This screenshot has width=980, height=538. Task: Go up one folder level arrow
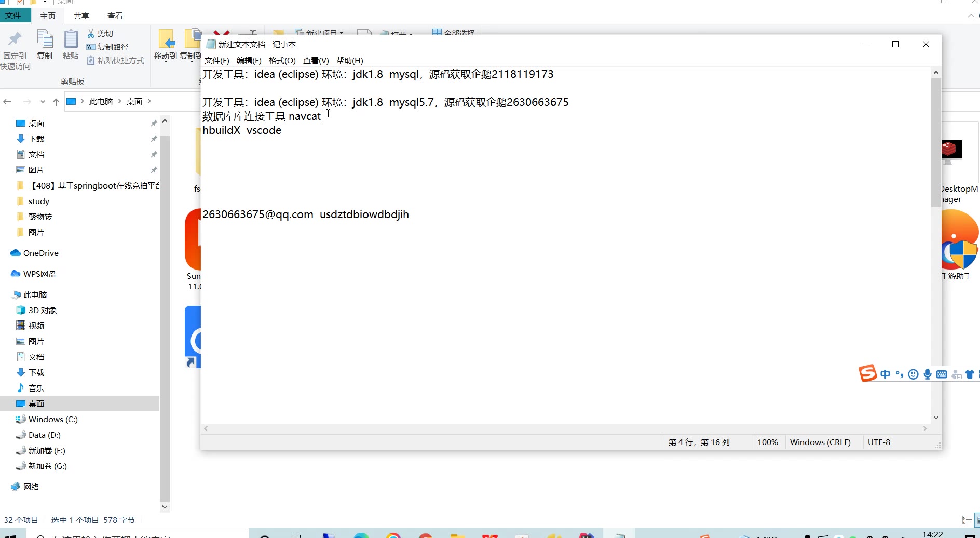(x=56, y=102)
